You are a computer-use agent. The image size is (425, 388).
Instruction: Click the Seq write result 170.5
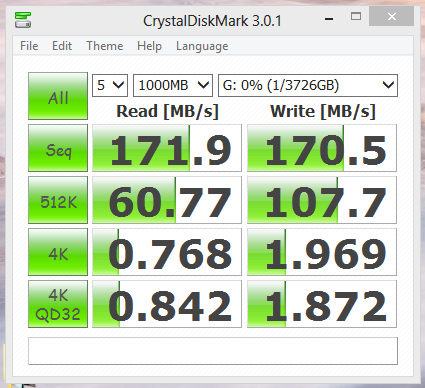[322, 148]
